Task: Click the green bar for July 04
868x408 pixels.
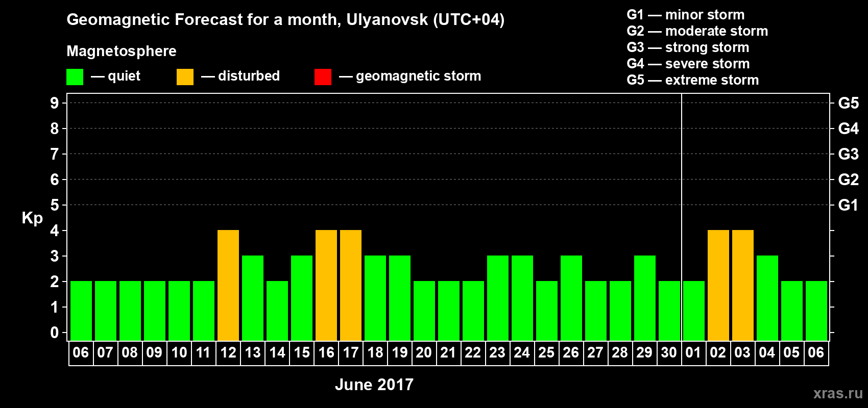Action: 767,298
